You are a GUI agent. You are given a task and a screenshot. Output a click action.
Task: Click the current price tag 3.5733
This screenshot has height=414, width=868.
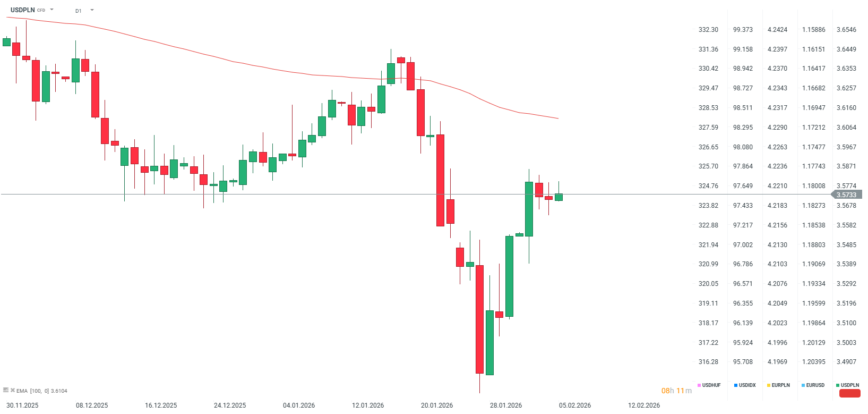tap(846, 195)
